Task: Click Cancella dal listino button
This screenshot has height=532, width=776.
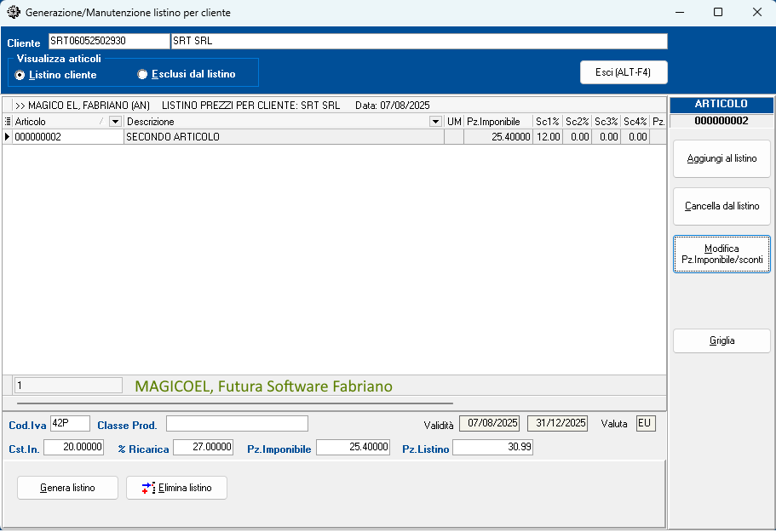Action: click(721, 206)
